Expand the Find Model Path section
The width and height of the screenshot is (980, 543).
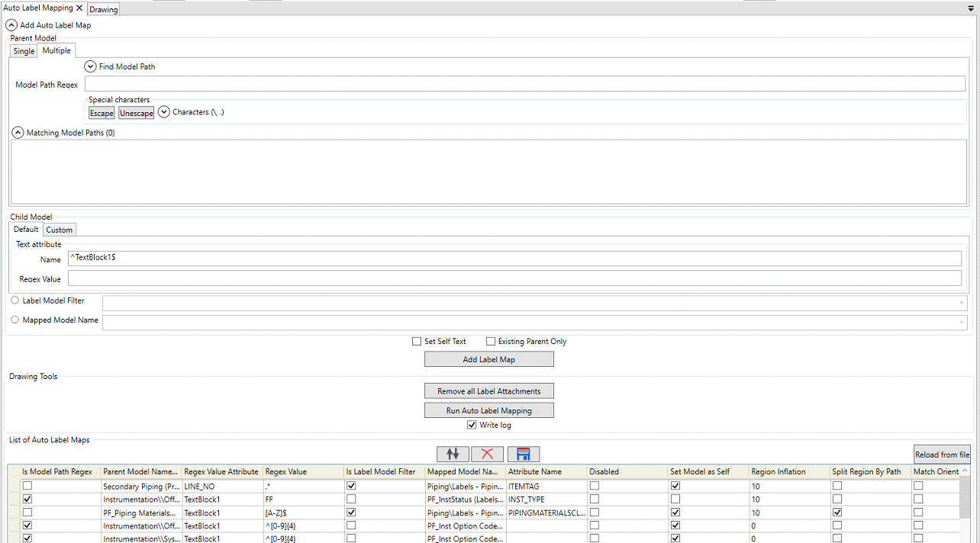(x=91, y=66)
